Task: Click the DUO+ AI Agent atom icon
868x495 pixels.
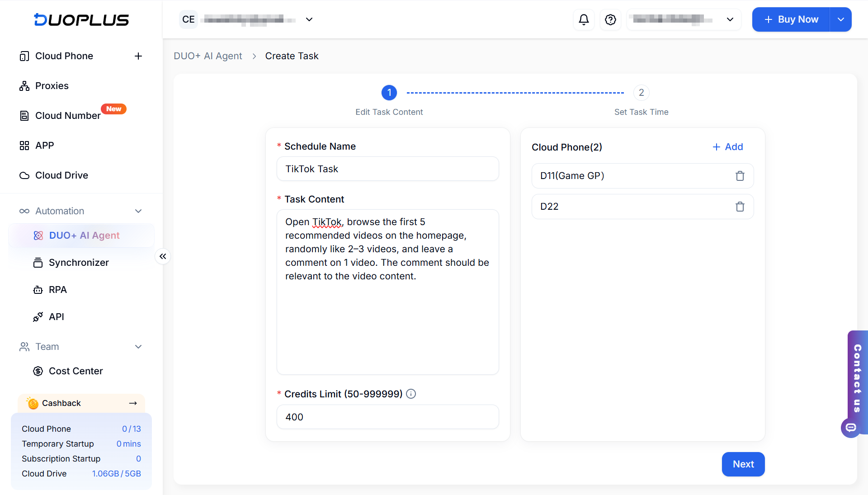Action: [x=38, y=236]
